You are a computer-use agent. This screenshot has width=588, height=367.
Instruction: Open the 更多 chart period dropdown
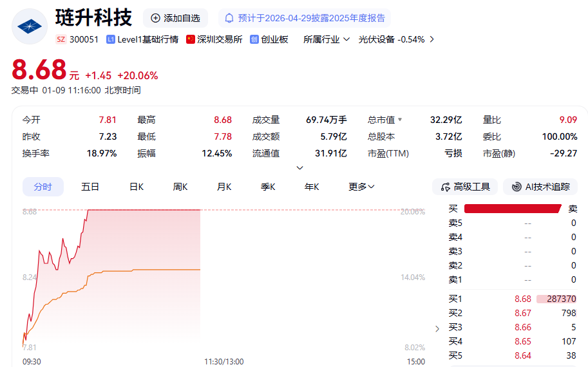tap(361, 187)
